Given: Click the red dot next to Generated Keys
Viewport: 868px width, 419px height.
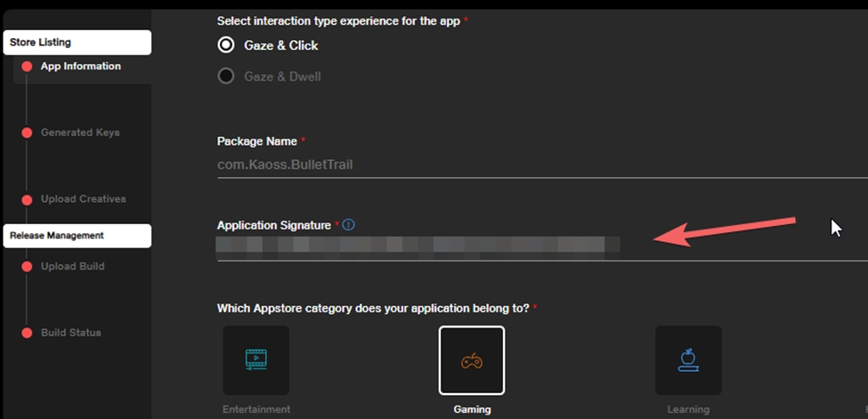Looking at the screenshot, I should coord(27,133).
